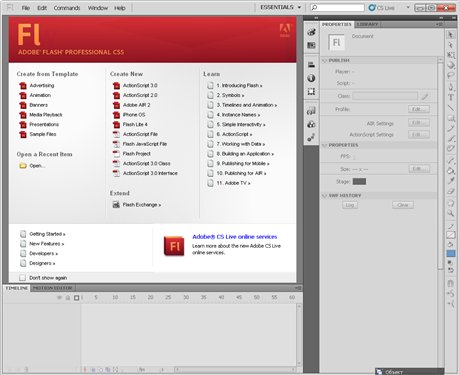Toggle the timeline show/hide layers eye icon
459x375 pixels.
[60, 298]
